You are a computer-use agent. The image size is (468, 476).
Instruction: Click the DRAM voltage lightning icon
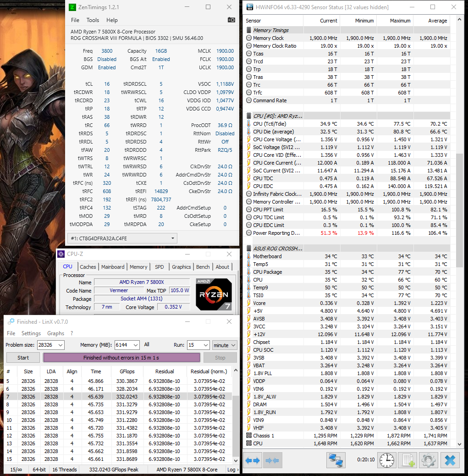coord(249,404)
